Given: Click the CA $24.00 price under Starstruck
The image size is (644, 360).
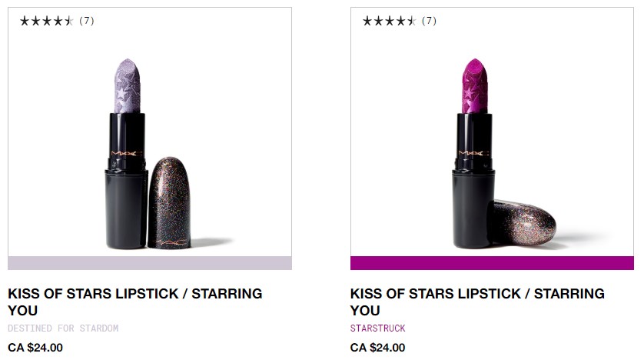Looking at the screenshot, I should click(377, 348).
